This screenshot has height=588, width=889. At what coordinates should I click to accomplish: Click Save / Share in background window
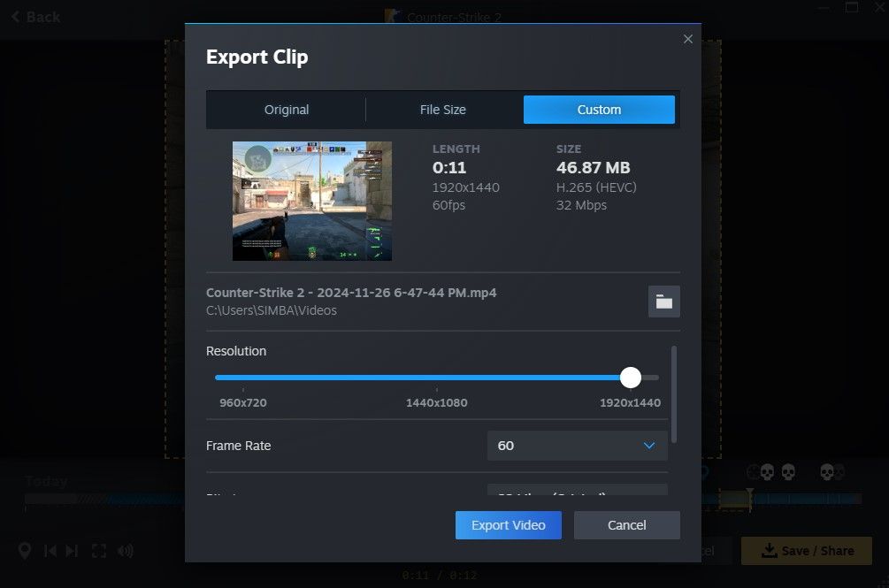[x=806, y=551]
